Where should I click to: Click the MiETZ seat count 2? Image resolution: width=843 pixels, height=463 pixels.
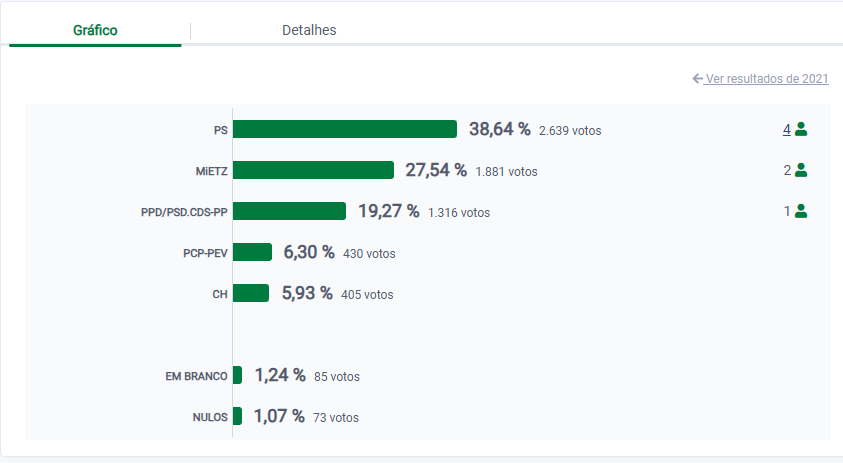click(x=787, y=170)
